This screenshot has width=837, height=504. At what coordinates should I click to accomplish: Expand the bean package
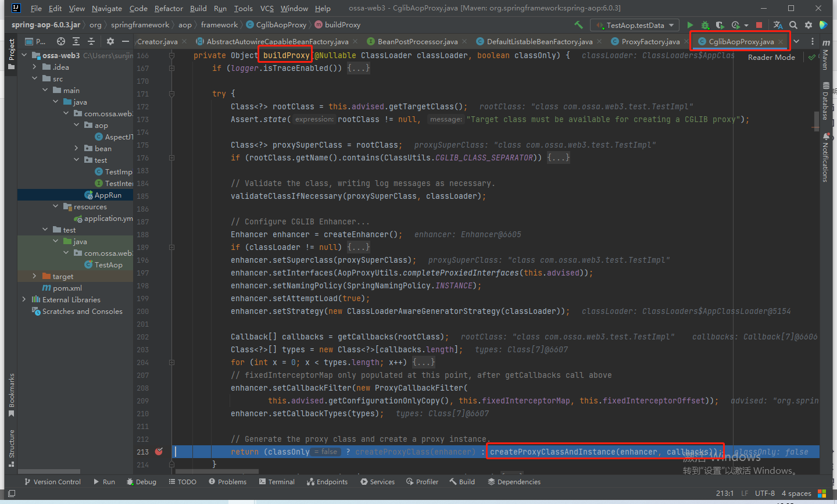tap(77, 148)
